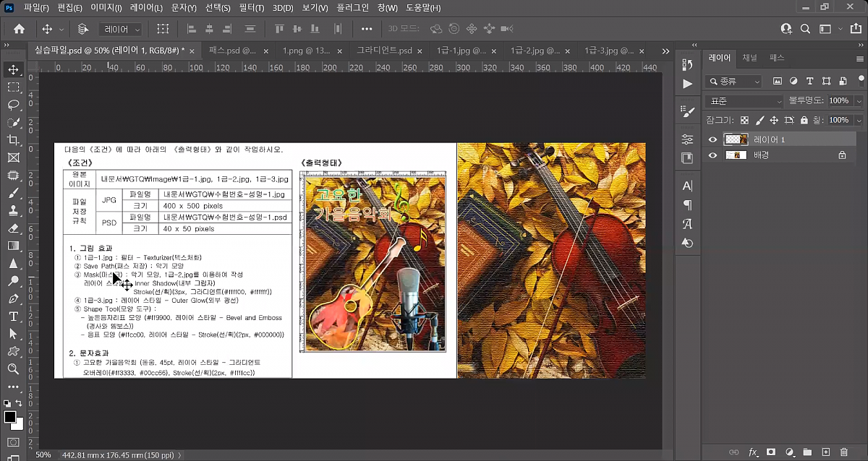
Task: Open the 레이어(L) menu
Action: (146, 8)
